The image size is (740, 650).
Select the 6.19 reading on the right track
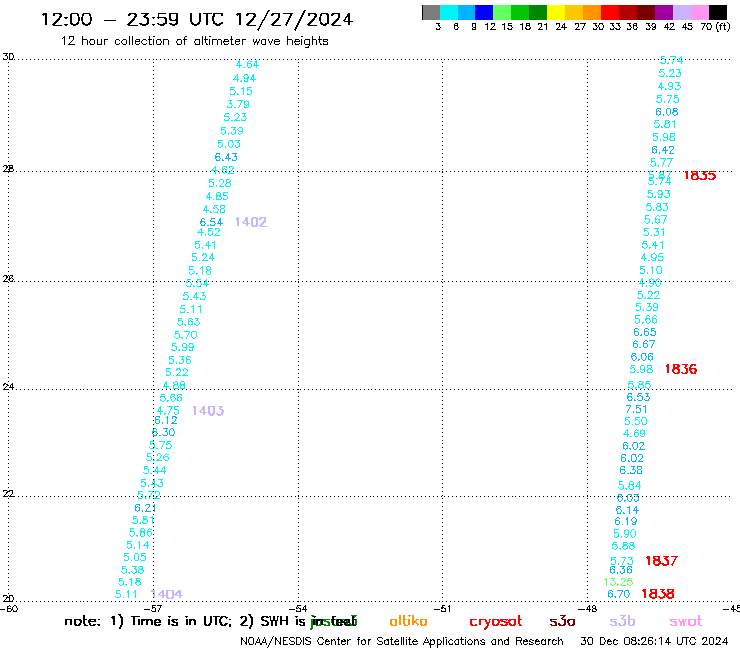point(626,522)
